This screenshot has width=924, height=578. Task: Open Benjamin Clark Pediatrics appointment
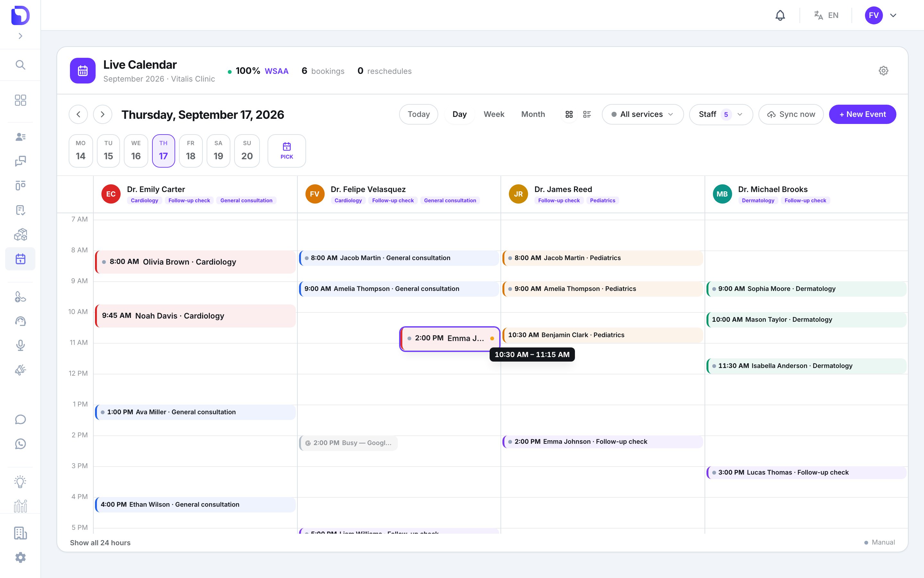point(603,335)
